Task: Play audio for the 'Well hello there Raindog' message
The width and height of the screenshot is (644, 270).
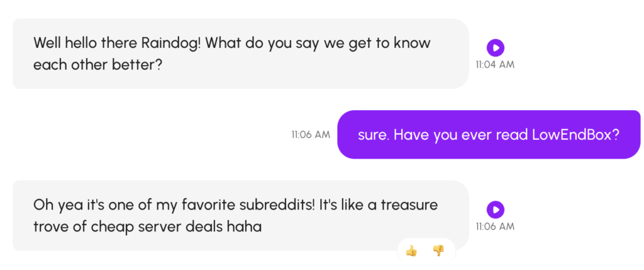Action: pos(496,48)
